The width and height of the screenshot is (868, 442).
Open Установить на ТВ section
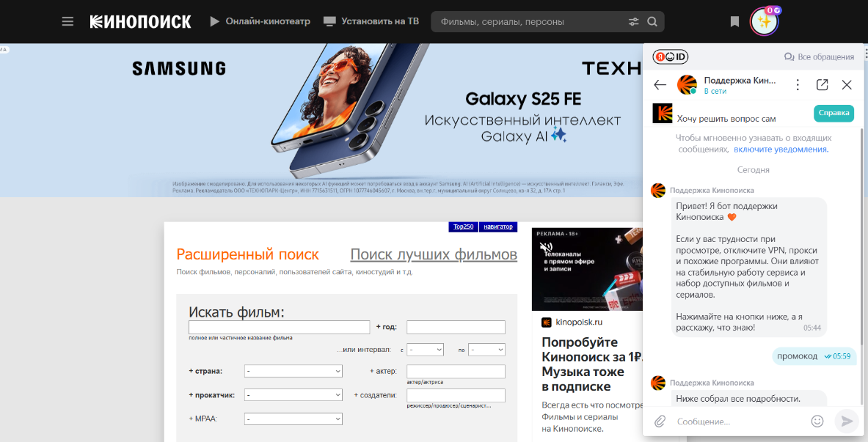371,21
